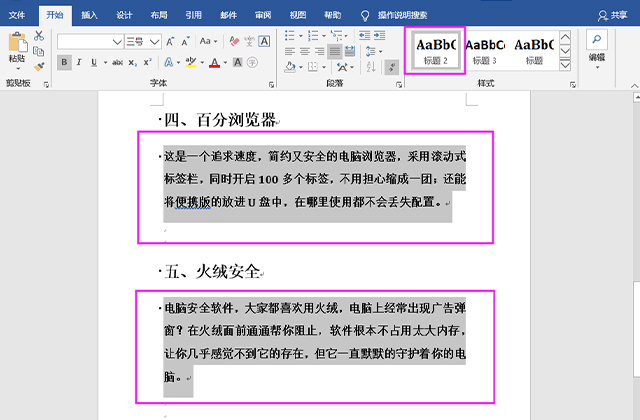Activate the Format Painter brush
Viewport: 640px width, 420px height.
pyautogui.click(x=39, y=67)
